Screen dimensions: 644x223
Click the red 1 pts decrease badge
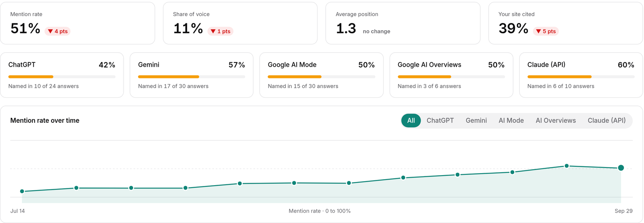[221, 31]
